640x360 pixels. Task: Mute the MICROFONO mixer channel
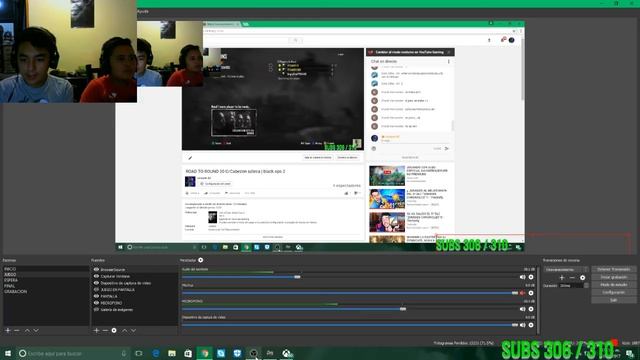[522, 309]
